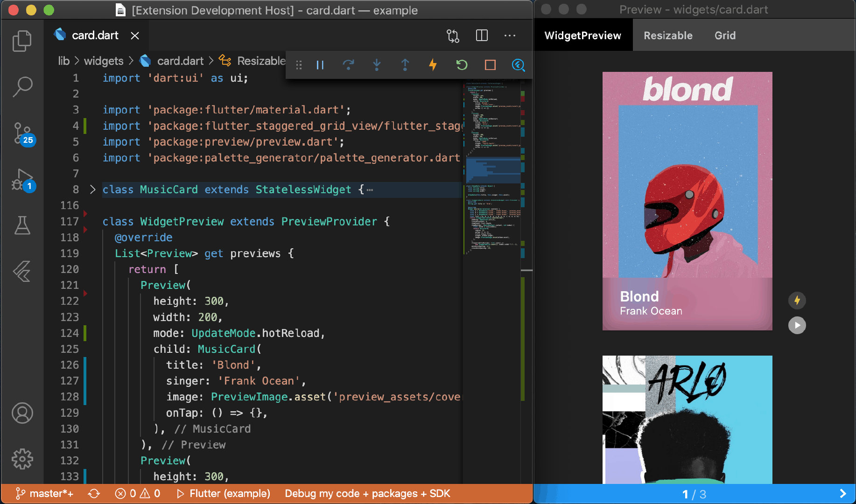Click 'Debug my code + packages + SDK'

367,494
